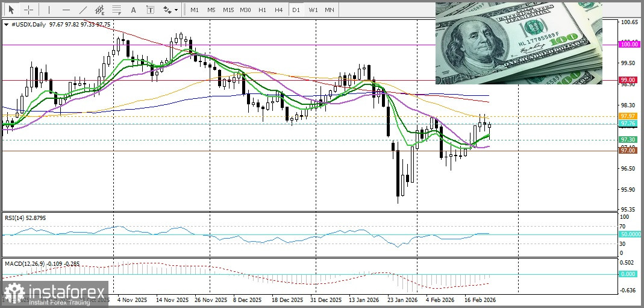Activate the crosshair tool
Viewport: 644px width, 308px height.
tap(28, 10)
